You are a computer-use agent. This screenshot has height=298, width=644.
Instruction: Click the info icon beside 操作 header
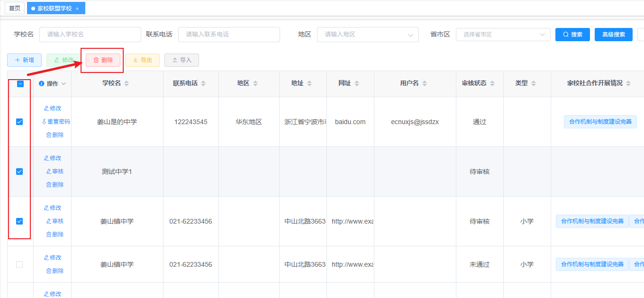[x=42, y=83]
